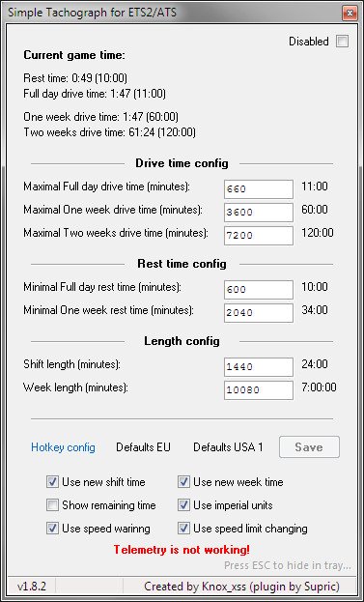This screenshot has height=602, width=364.
Task: Click the Maximal Full day drive time field
Action: click(259, 189)
